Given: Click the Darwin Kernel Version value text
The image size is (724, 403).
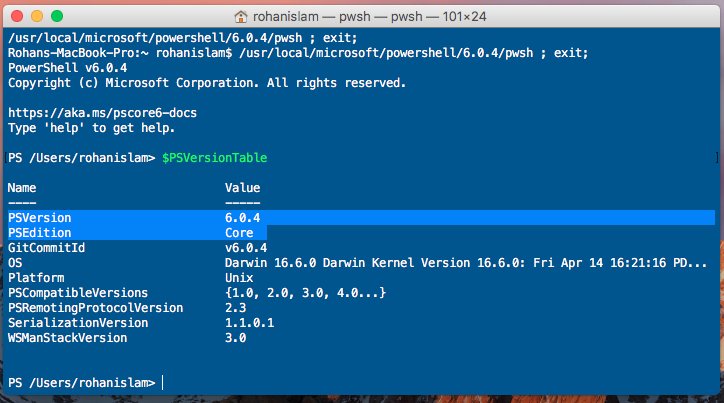Looking at the screenshot, I should tap(466, 263).
